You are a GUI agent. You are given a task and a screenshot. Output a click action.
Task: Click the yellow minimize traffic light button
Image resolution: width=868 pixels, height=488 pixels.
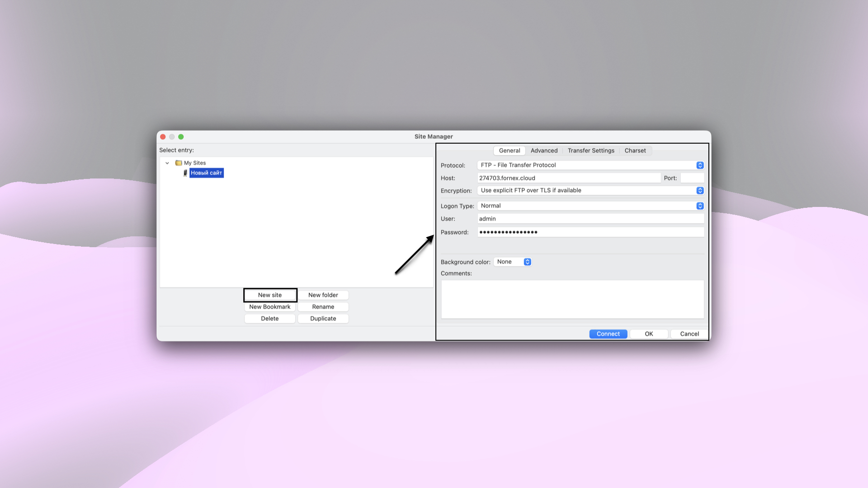pyautogui.click(x=172, y=136)
